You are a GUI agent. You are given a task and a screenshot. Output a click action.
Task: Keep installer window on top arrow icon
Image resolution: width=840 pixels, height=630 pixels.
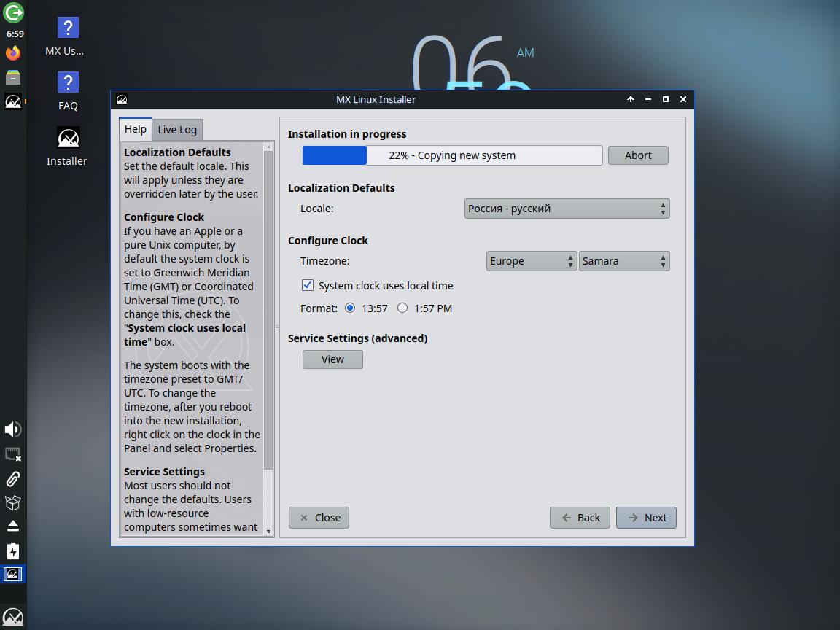click(631, 99)
